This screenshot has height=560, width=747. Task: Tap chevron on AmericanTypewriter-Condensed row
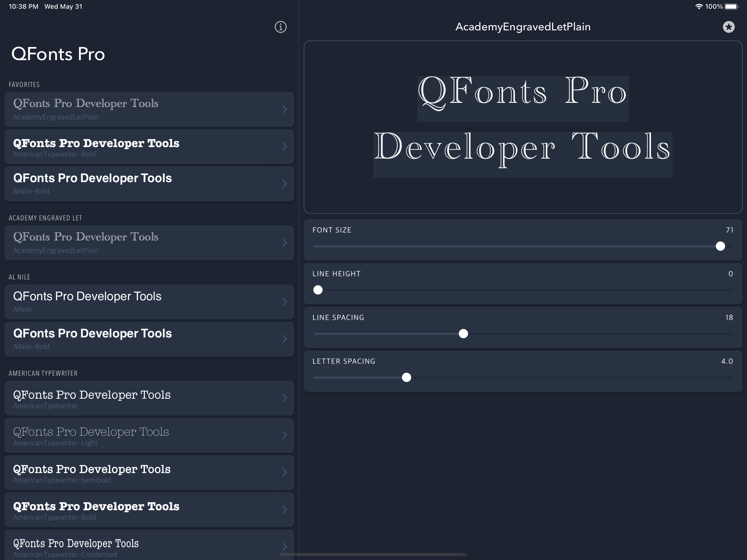(284, 547)
